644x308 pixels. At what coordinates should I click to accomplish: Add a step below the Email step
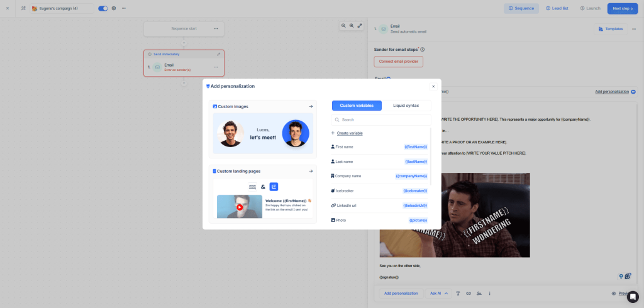184,83
